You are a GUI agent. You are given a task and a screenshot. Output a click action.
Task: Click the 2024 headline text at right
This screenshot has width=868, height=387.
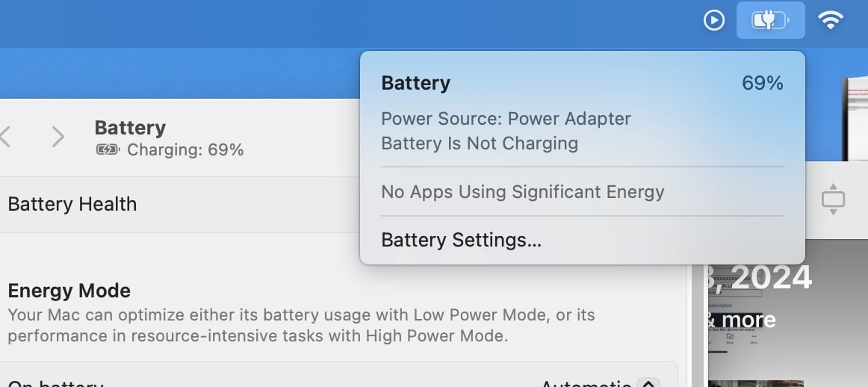click(x=762, y=278)
